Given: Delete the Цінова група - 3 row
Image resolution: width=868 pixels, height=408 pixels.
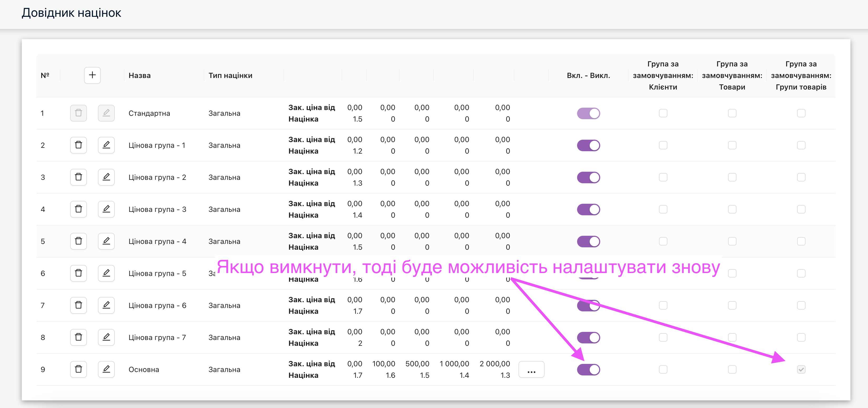Looking at the screenshot, I should click(79, 209).
